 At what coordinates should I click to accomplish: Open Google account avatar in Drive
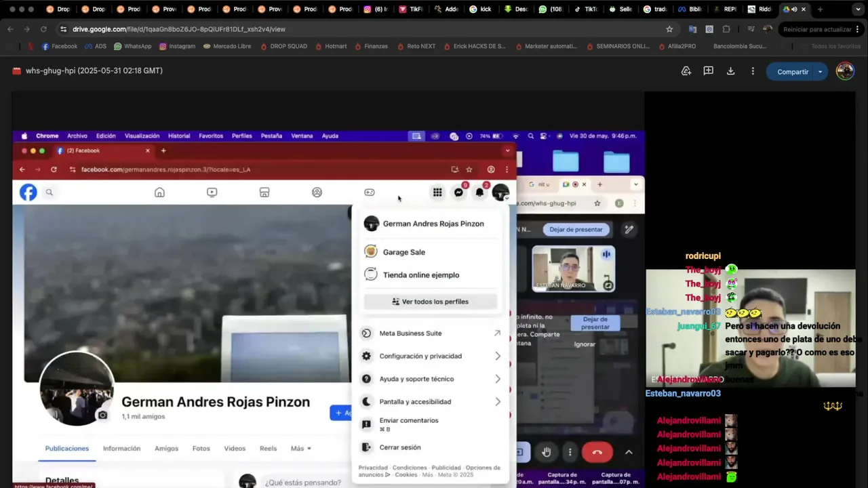[845, 71]
